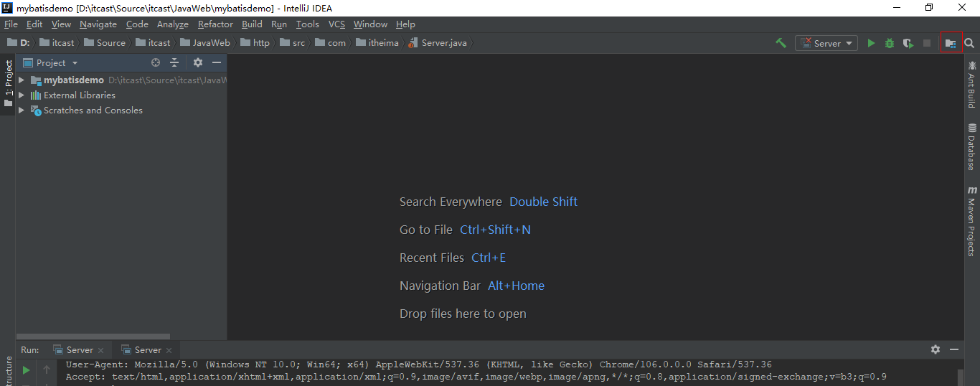
Task: Click the 'Double Shift' shortcut text
Action: pos(543,202)
